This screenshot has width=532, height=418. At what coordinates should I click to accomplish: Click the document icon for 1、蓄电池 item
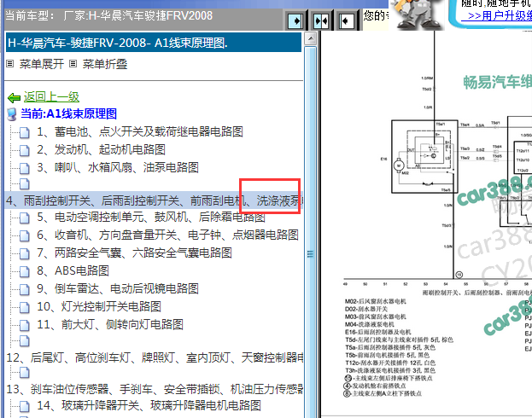tap(25, 132)
